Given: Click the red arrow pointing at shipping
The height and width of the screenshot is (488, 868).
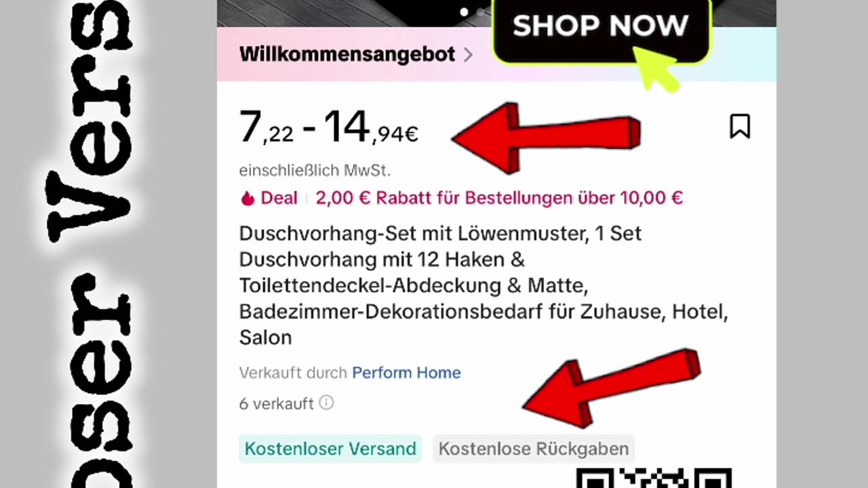Looking at the screenshot, I should click(x=611, y=388).
